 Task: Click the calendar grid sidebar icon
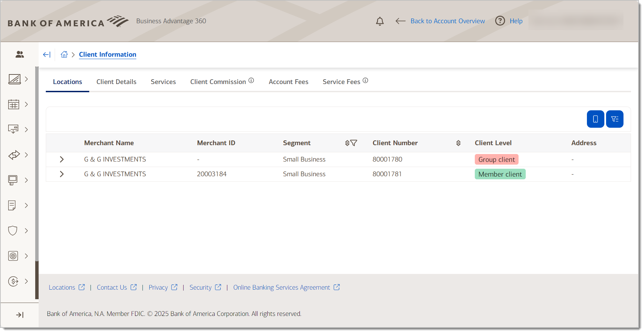tap(14, 105)
